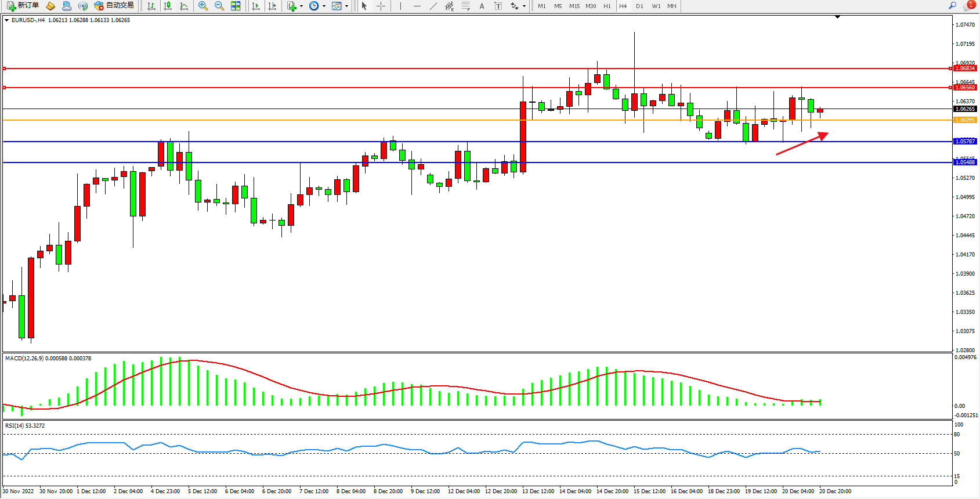
Task: Click the New Order (新订单) button
Action: point(23,6)
